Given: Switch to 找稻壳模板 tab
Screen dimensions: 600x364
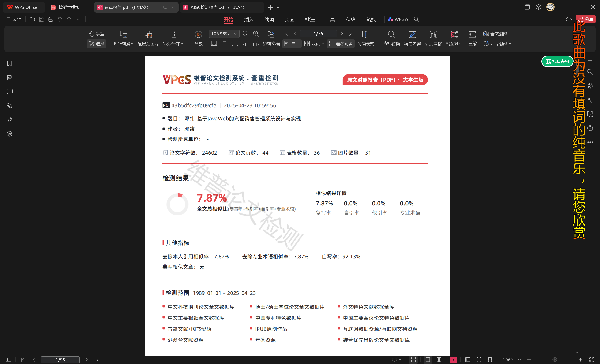Looking at the screenshot, I should [66, 7].
